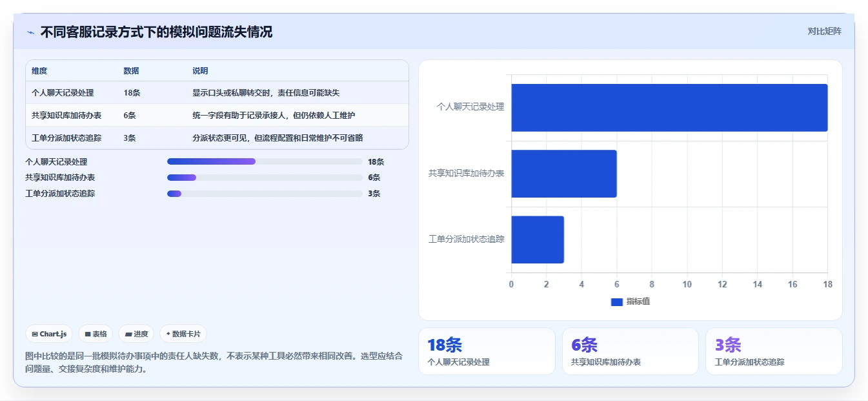
Task: Click the Chart.js tag chip
Action: tap(50, 334)
